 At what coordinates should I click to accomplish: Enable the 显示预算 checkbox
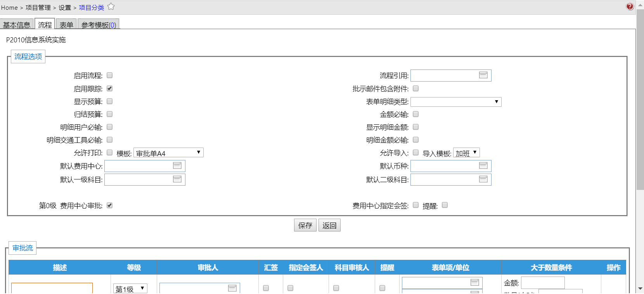click(x=110, y=101)
